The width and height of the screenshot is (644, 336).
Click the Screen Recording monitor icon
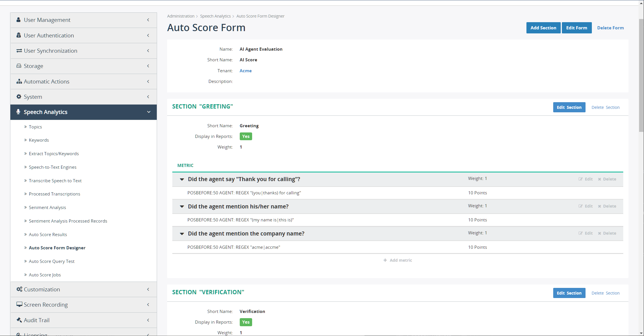click(19, 304)
